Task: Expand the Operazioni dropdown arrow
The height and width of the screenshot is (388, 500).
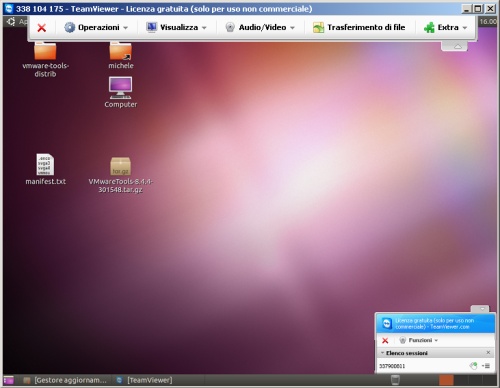Action: 126,28
